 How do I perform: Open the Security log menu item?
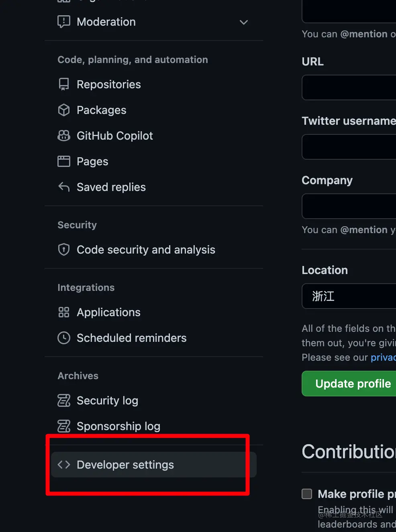pos(107,400)
